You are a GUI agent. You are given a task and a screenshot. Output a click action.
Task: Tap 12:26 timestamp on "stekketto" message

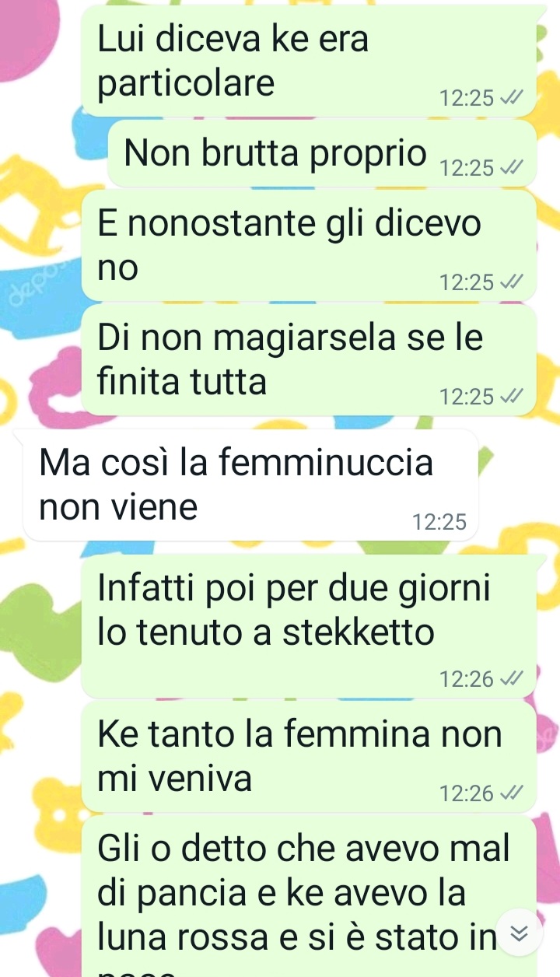(x=467, y=680)
